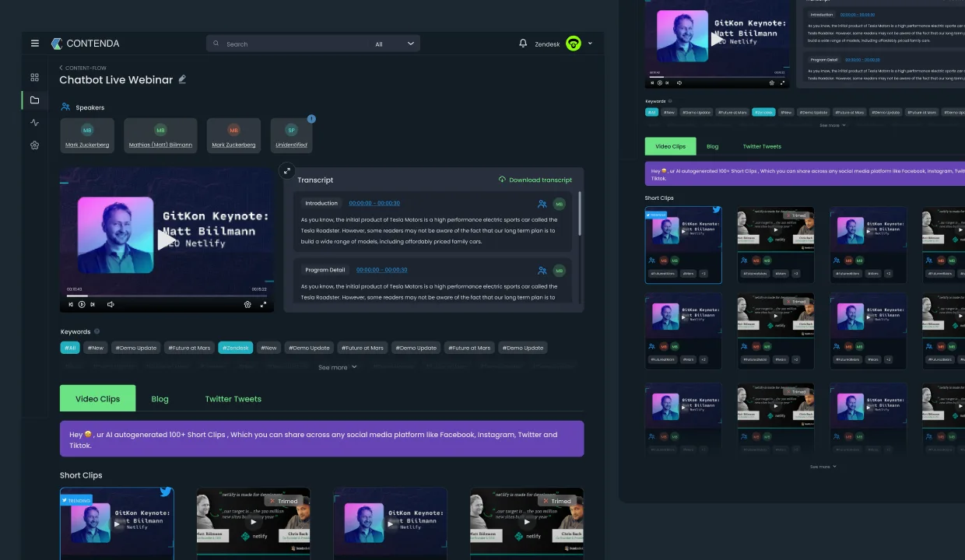Screen dimensions: 965x560
Task: Open Introduction timestamp 00:00:00 - 00:00:30 link
Action: click(x=374, y=203)
